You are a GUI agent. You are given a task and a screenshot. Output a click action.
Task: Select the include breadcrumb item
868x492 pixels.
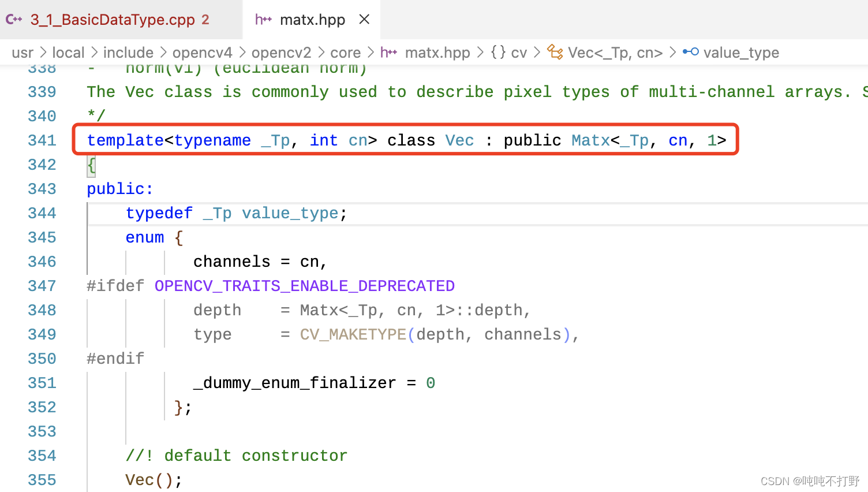tap(128, 52)
